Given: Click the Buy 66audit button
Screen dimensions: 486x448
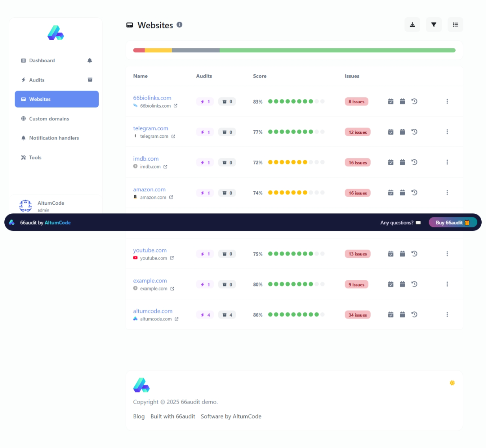Looking at the screenshot, I should click(453, 222).
